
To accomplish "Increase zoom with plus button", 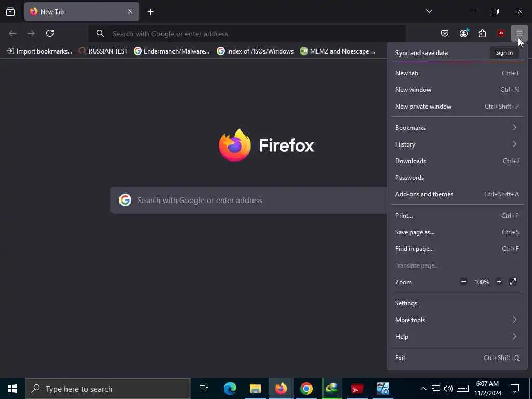I will [x=499, y=282].
